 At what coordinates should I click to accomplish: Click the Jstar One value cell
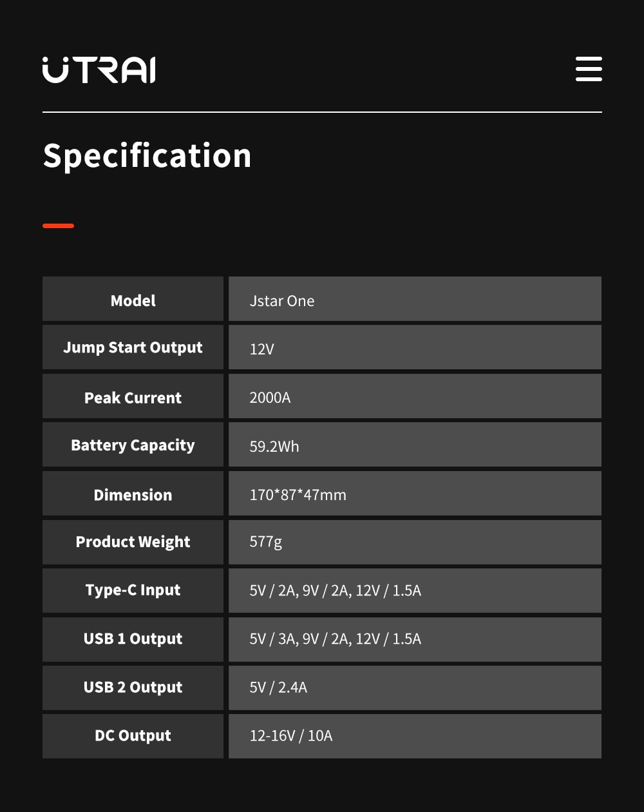[x=415, y=299]
